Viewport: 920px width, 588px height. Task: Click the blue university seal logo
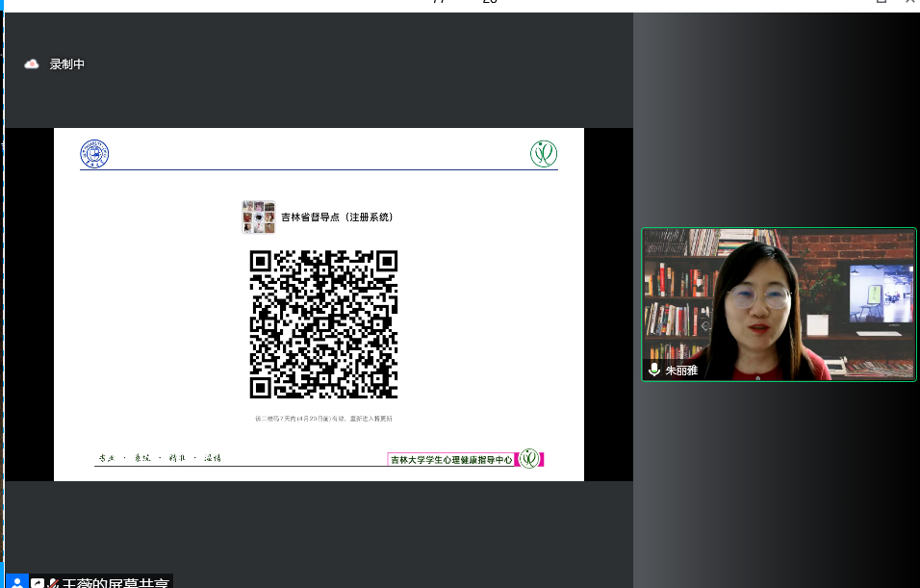pyautogui.click(x=94, y=153)
